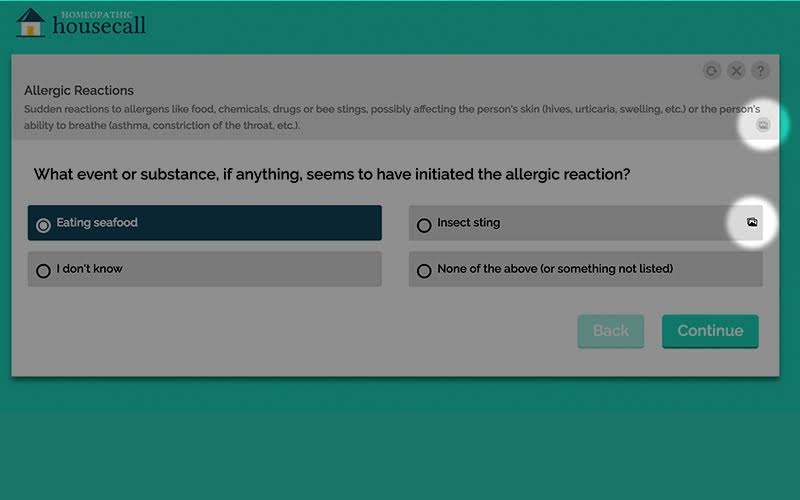View the Insect sting picture icon
The width and height of the screenshot is (800, 500).
click(752, 222)
